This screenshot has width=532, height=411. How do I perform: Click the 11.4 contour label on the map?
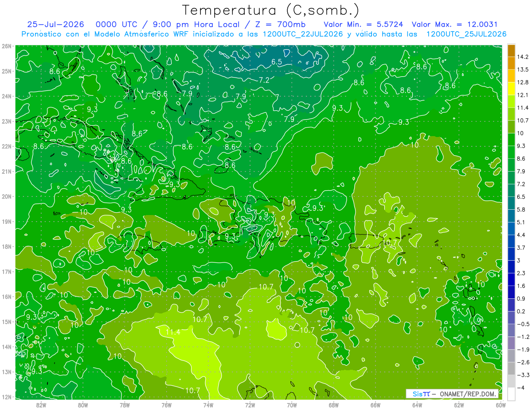coord(173,332)
